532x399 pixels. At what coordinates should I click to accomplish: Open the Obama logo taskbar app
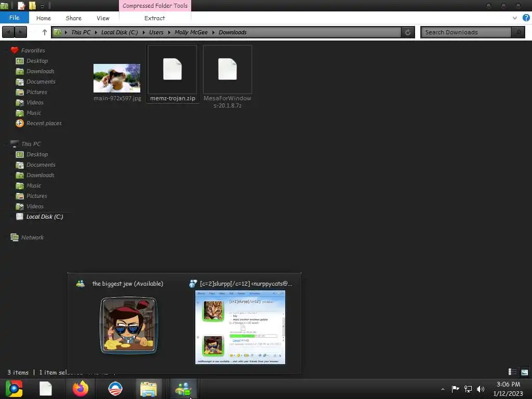115,389
